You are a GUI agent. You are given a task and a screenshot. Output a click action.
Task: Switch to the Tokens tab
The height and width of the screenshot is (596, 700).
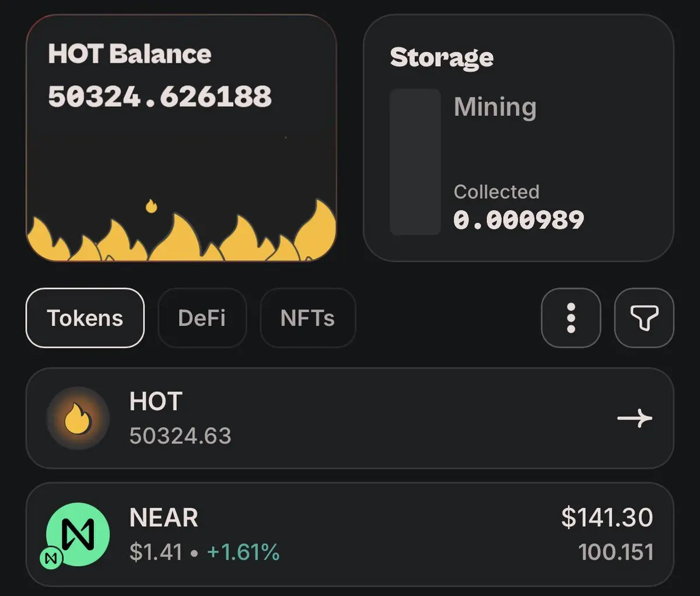pos(85,318)
